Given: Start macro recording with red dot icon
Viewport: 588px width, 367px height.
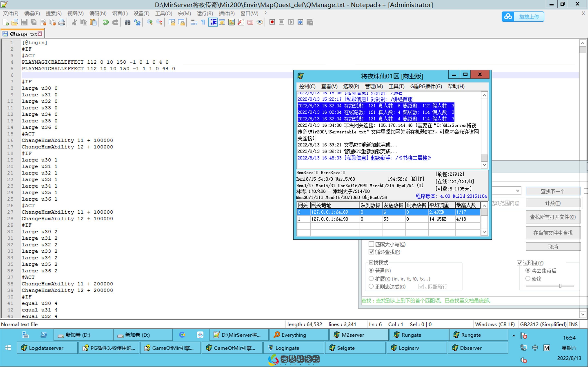Looking at the screenshot, I should pos(272,22).
